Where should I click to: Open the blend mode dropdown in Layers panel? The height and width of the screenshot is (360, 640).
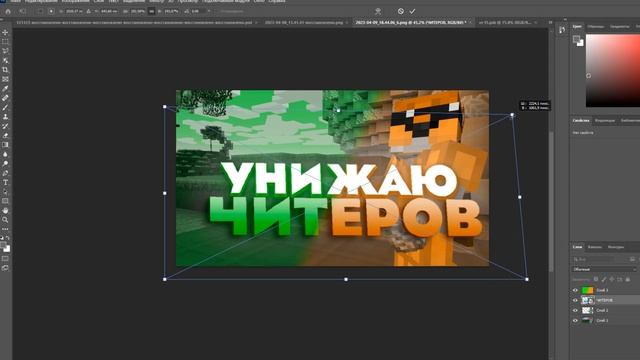(604, 269)
